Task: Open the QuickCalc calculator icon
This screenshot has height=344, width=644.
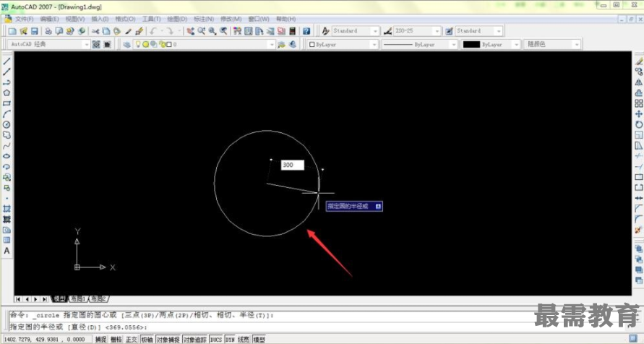Action: 293,31
